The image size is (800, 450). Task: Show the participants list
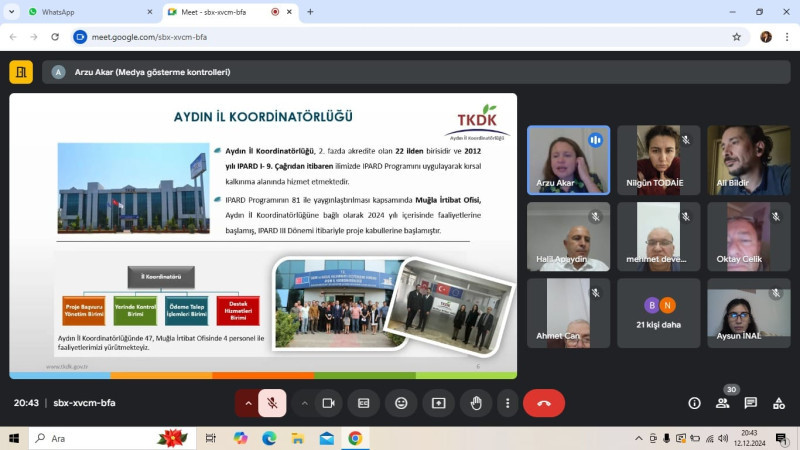click(723, 403)
